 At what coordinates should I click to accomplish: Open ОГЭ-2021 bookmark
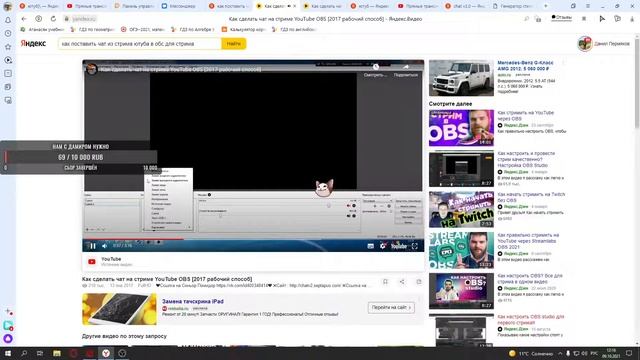coord(143,29)
